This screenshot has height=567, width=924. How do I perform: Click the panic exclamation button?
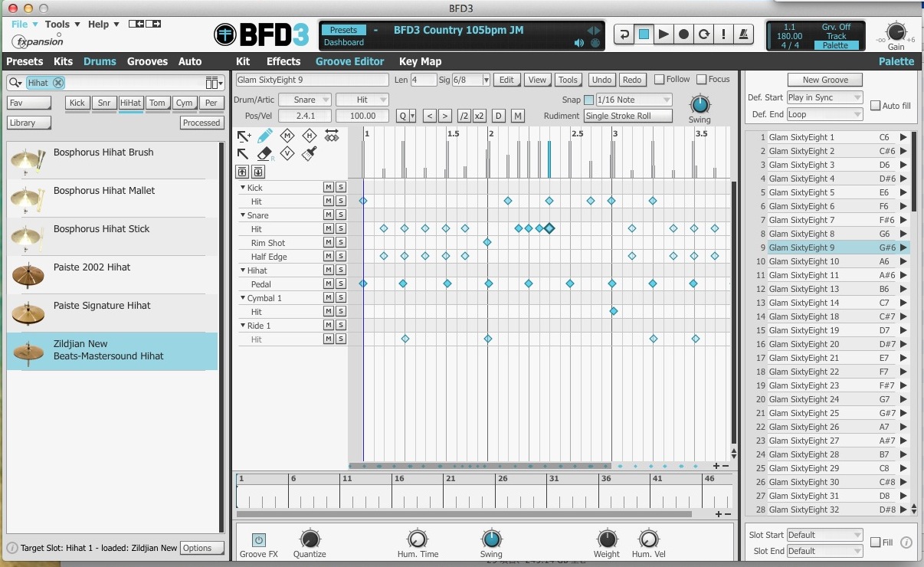coord(722,34)
